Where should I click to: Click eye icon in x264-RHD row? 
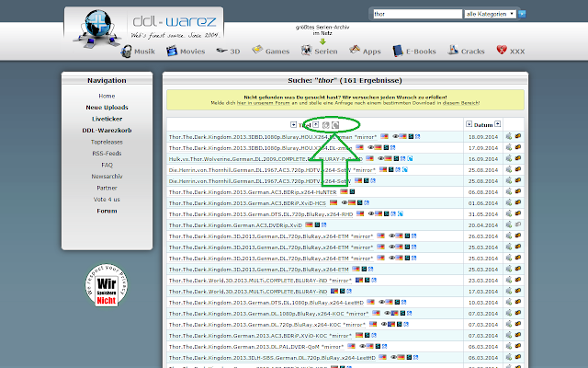tap(371, 213)
